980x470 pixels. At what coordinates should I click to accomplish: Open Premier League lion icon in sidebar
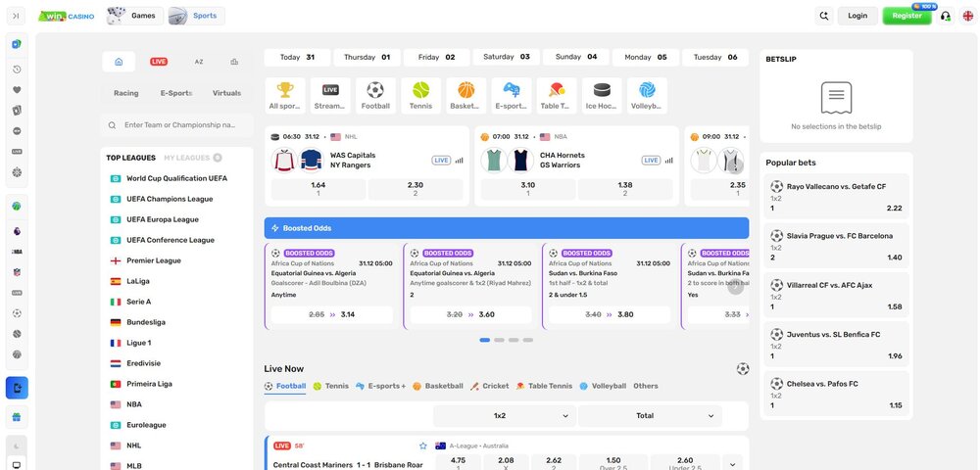[x=17, y=231]
